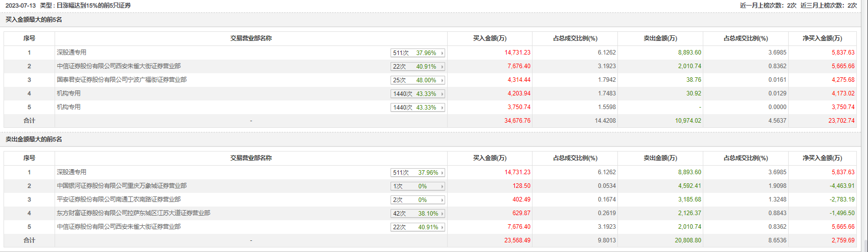
Task: Click the vertical scrollbar on right edge
Action: click(x=864, y=126)
